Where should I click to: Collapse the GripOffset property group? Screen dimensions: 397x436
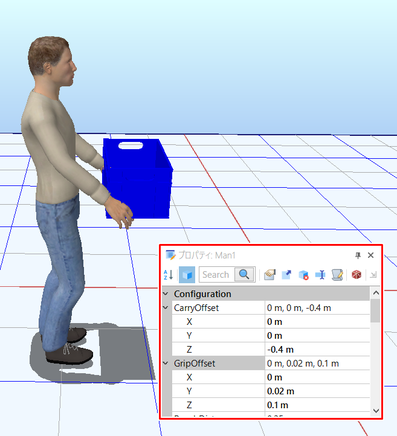[x=165, y=363]
